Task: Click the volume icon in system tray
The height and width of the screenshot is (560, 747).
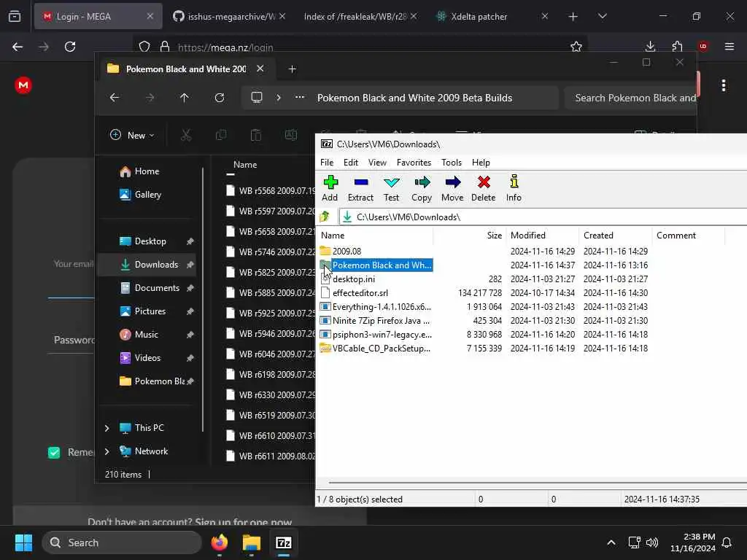Action: tap(651, 542)
